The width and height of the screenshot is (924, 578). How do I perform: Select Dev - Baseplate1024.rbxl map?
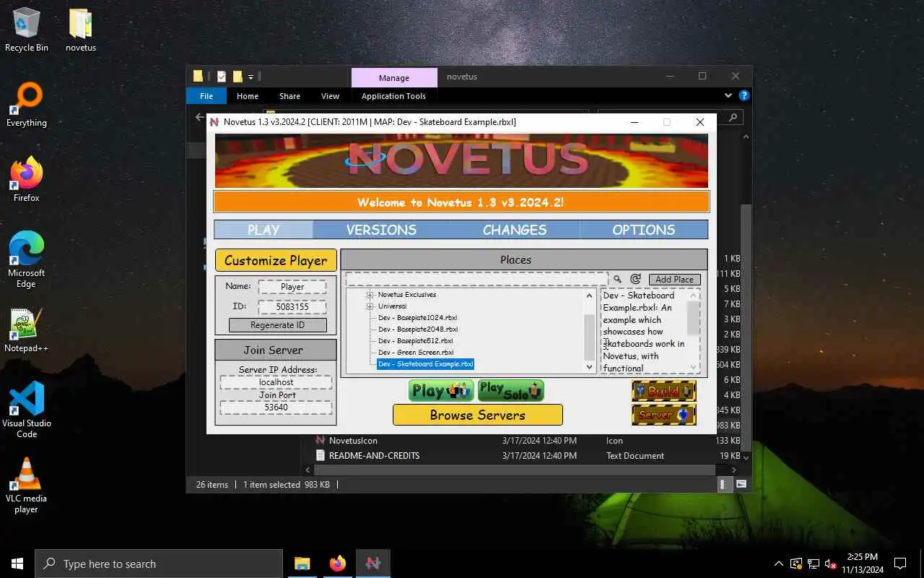tap(417, 318)
